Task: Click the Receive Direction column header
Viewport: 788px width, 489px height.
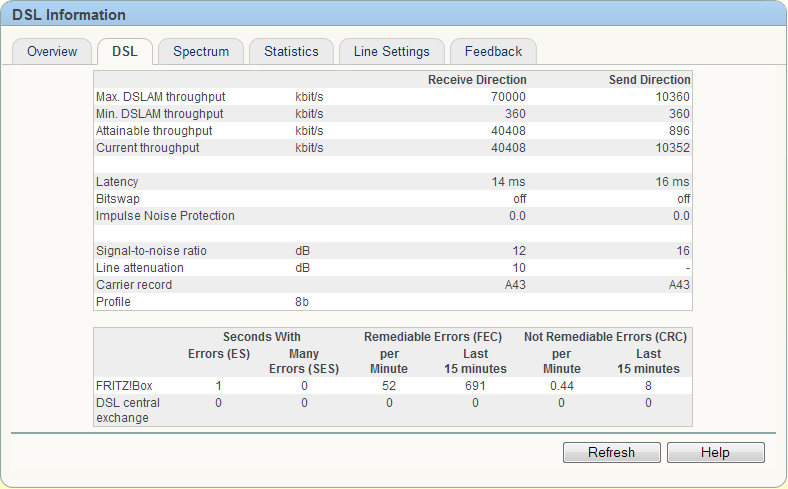Action: [x=477, y=80]
